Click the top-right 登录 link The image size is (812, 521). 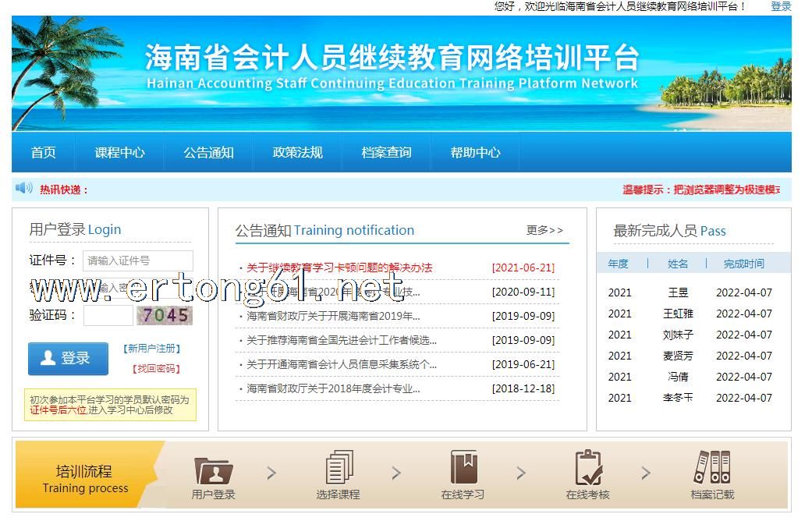tap(781, 6)
